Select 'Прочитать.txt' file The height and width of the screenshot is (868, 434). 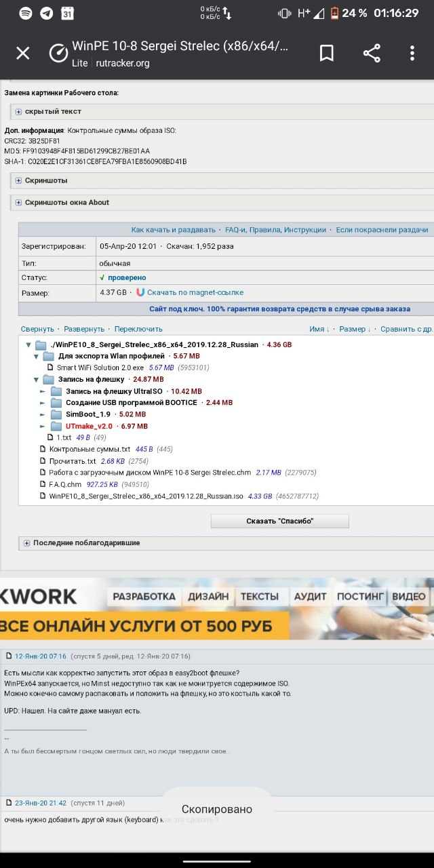(73, 461)
